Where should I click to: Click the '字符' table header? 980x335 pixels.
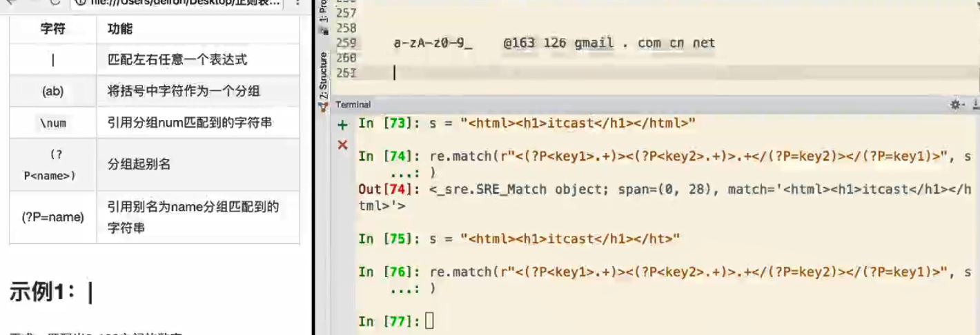pos(53,29)
